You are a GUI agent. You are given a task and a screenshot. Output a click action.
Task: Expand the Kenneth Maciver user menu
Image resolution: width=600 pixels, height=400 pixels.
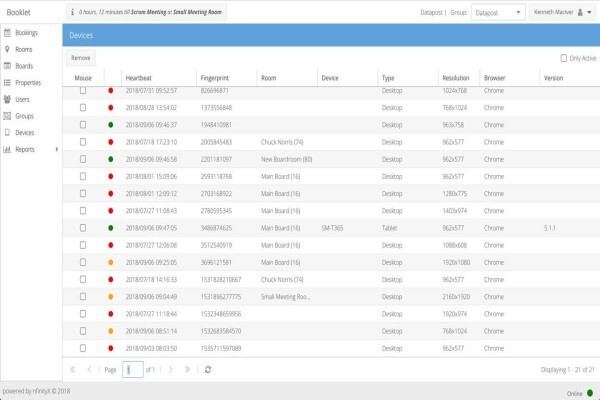click(x=562, y=12)
